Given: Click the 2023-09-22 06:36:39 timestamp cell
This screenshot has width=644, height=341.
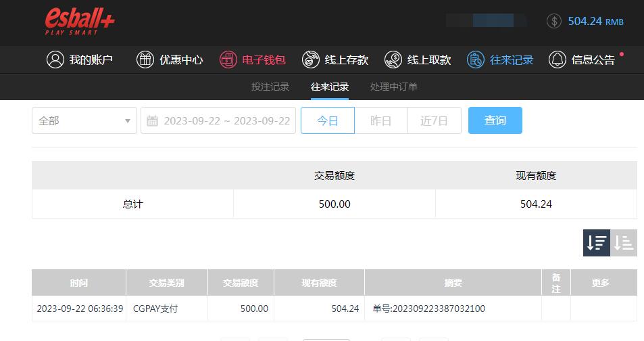Looking at the screenshot, I should point(80,309).
